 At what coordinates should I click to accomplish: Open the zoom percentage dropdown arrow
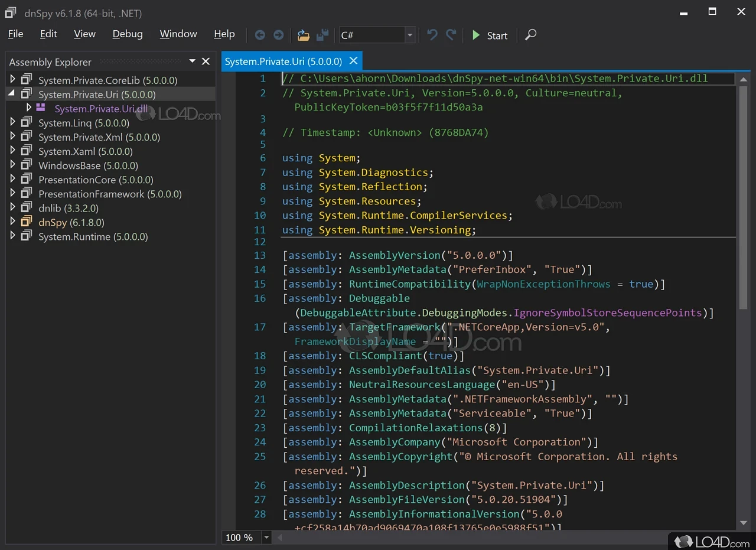[x=266, y=538]
